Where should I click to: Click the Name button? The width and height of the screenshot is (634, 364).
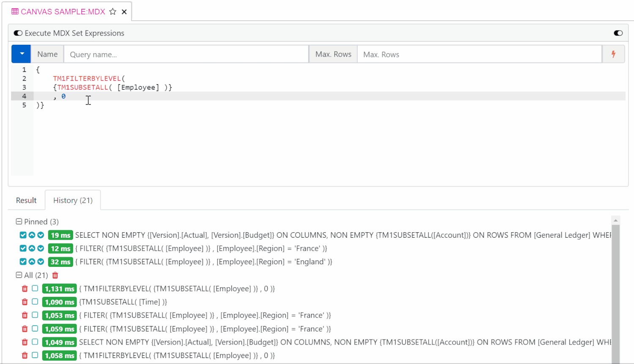(x=47, y=54)
